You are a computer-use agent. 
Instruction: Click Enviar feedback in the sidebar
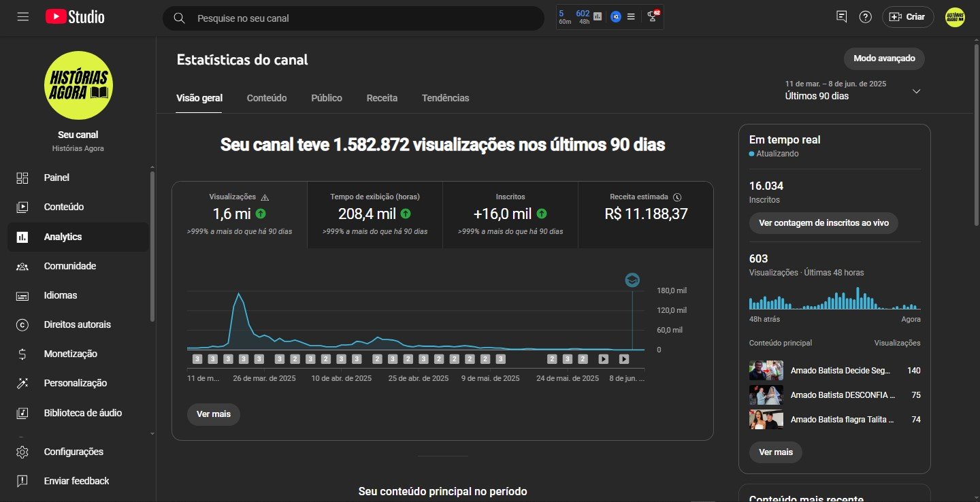(78, 481)
